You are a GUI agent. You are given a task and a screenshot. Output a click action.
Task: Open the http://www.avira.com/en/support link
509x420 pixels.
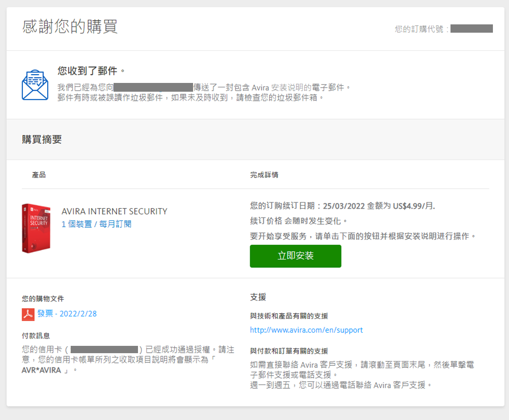306,330
